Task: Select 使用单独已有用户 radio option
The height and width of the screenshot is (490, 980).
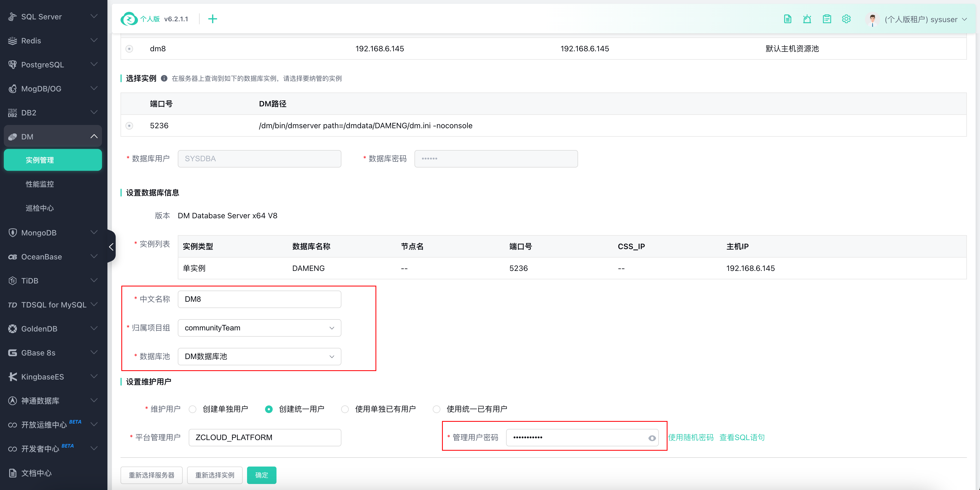Action: pyautogui.click(x=345, y=409)
